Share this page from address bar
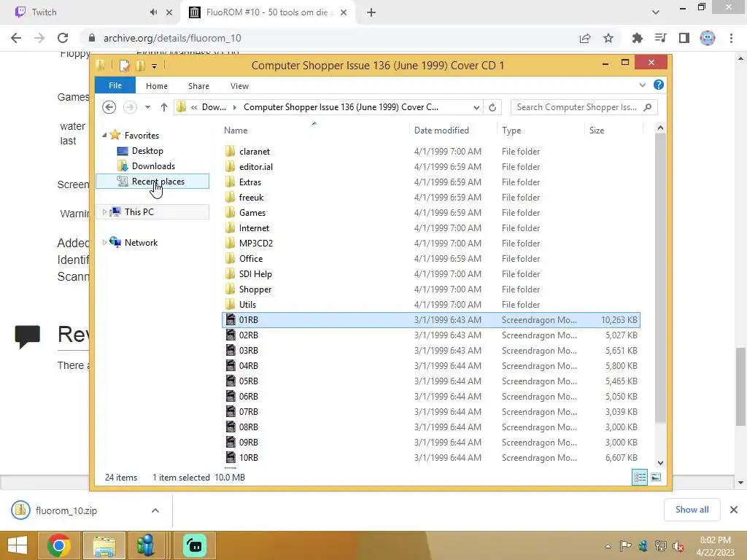 pyautogui.click(x=585, y=38)
